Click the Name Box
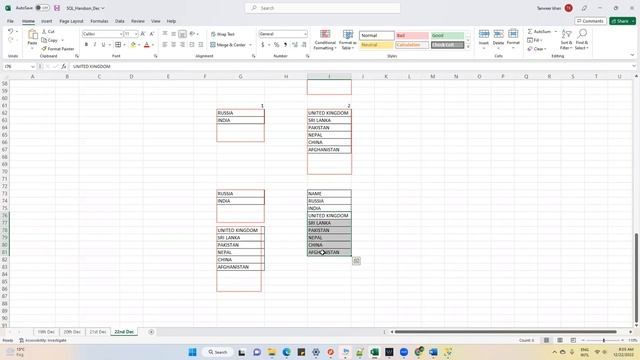 pyautogui.click(x=19, y=66)
